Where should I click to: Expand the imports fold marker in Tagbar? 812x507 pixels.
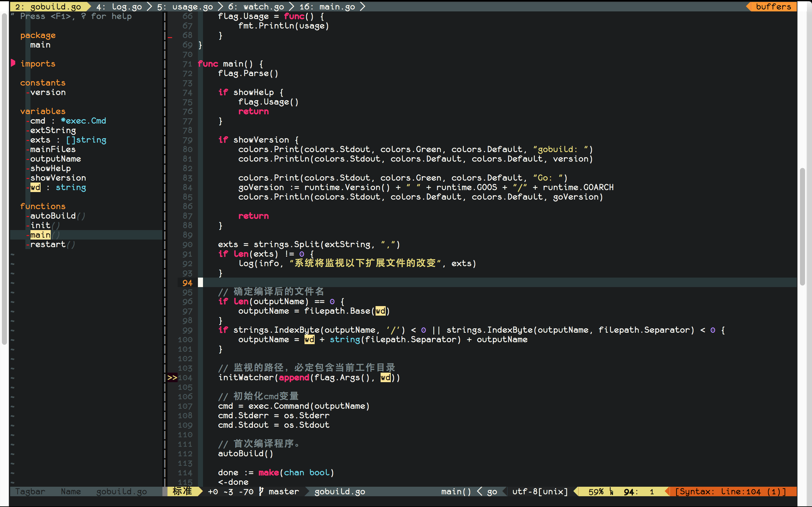pos(13,63)
